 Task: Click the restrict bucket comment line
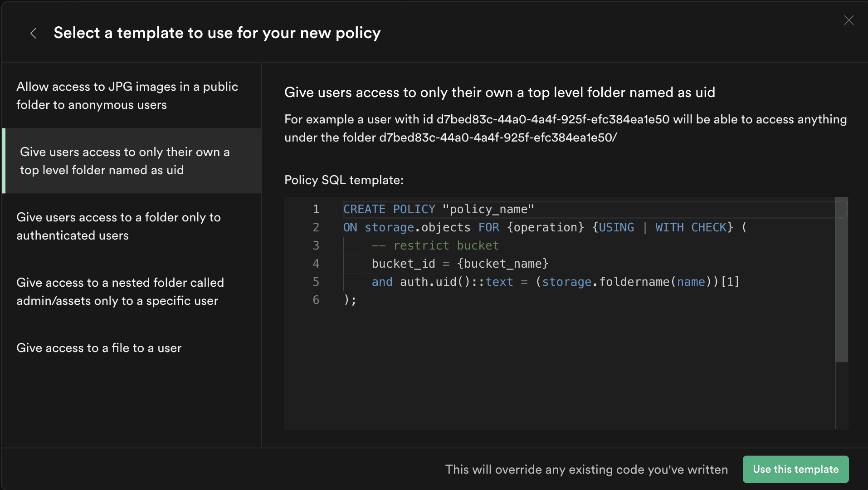pyautogui.click(x=435, y=245)
